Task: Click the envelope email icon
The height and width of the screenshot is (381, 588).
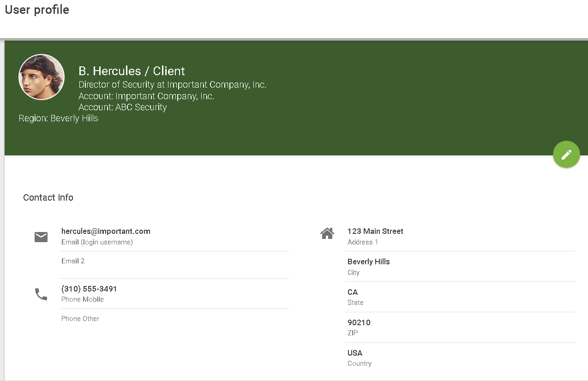Action: [x=41, y=237]
